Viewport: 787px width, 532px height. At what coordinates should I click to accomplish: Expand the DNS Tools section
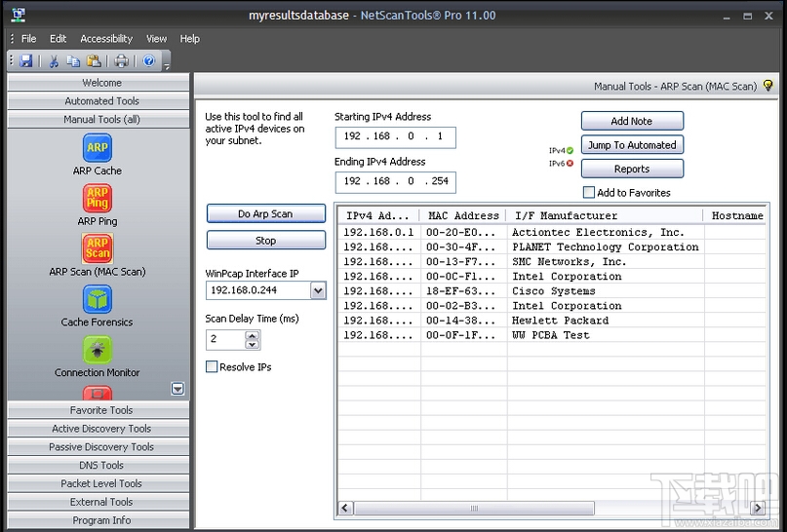coord(98,466)
